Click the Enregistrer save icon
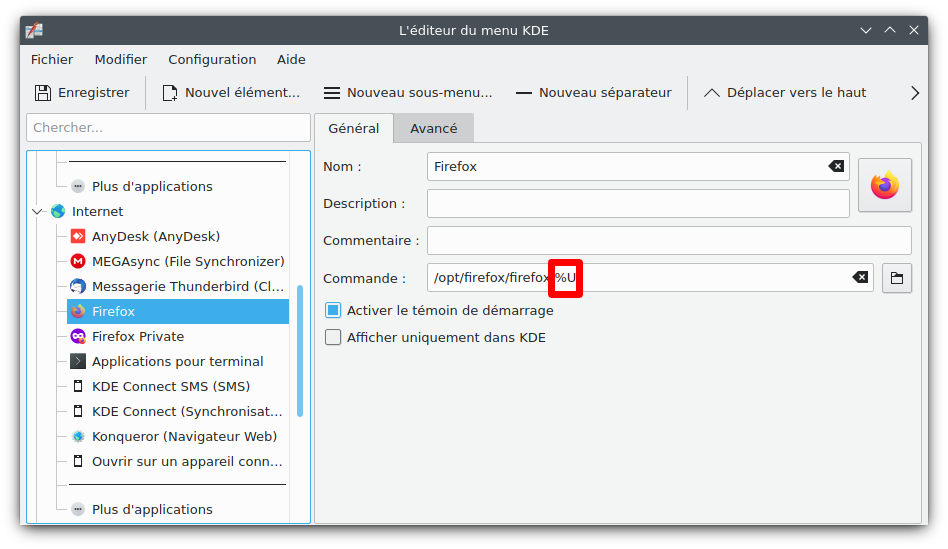Screen dimensions: 948x549 pos(43,93)
